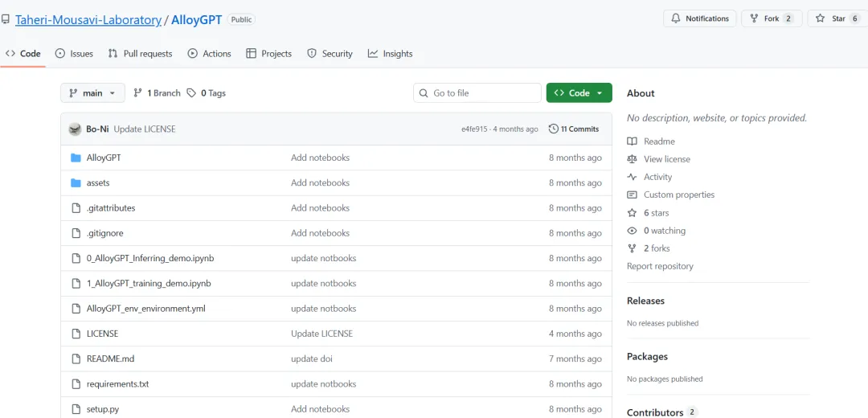Open the Projects tab
Screen dimensions: 868x418
point(269,54)
